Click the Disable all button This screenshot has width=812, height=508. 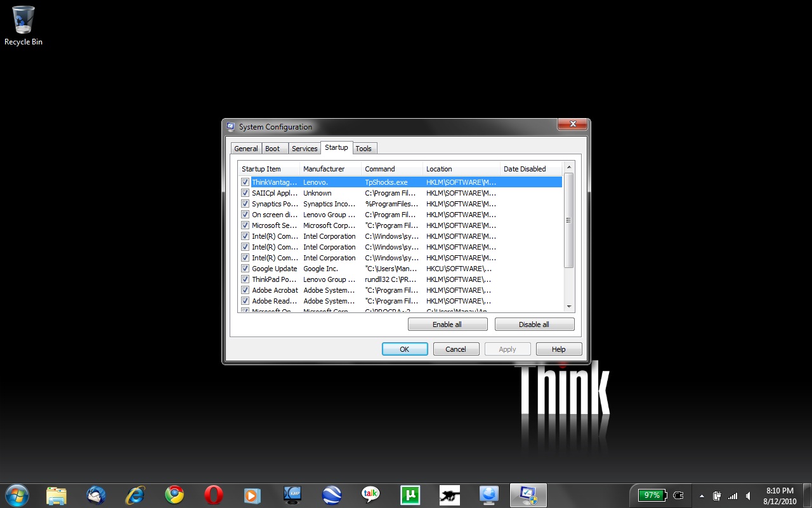(534, 324)
